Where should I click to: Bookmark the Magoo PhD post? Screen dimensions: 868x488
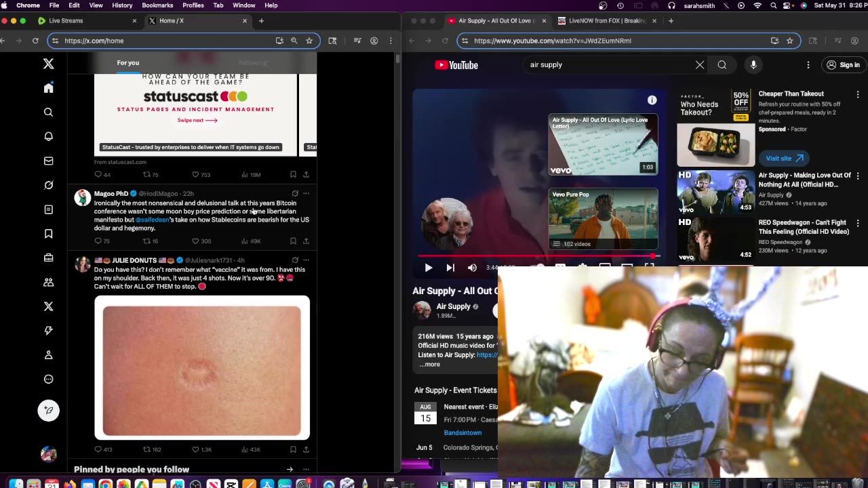pyautogui.click(x=293, y=241)
